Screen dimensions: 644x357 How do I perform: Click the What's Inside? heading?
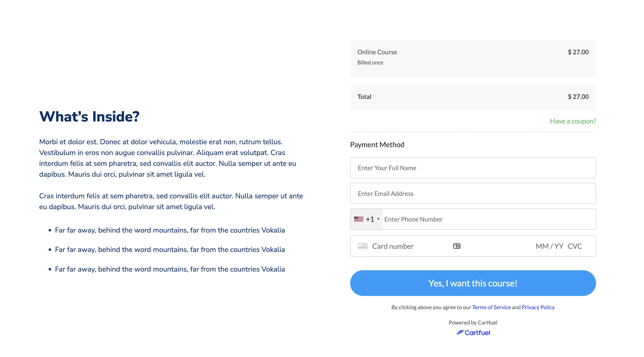pos(89,117)
